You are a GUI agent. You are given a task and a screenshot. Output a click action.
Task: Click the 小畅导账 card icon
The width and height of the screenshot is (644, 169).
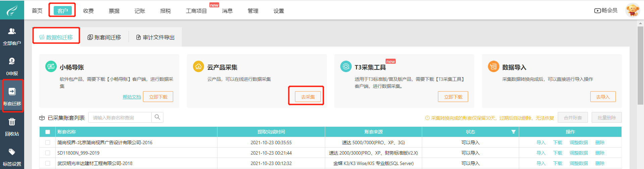click(51, 66)
